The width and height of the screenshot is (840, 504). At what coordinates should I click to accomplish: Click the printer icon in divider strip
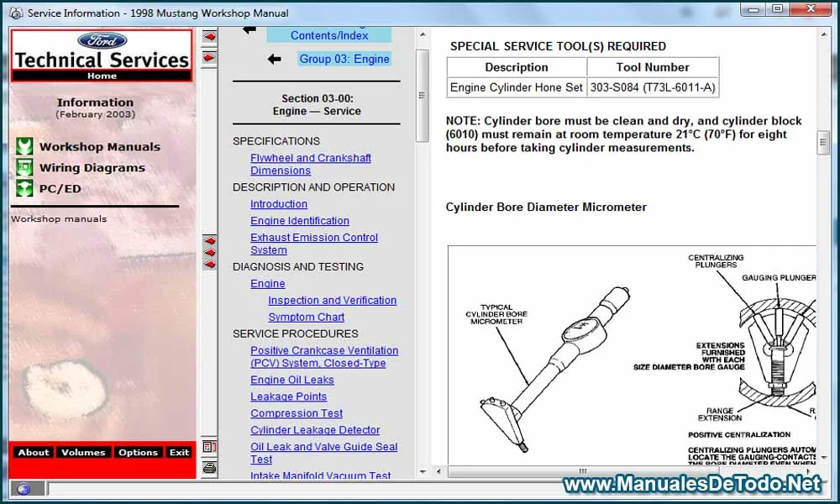click(x=209, y=467)
